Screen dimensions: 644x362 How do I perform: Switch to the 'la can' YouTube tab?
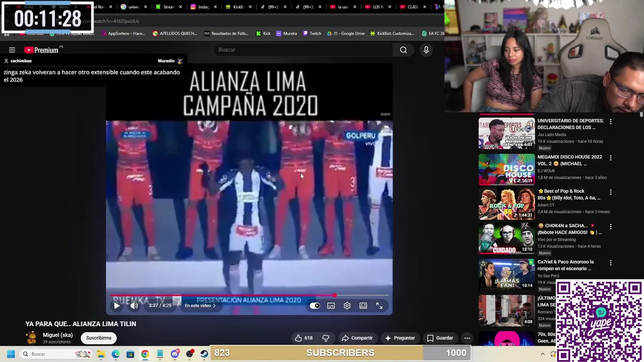[x=342, y=7]
